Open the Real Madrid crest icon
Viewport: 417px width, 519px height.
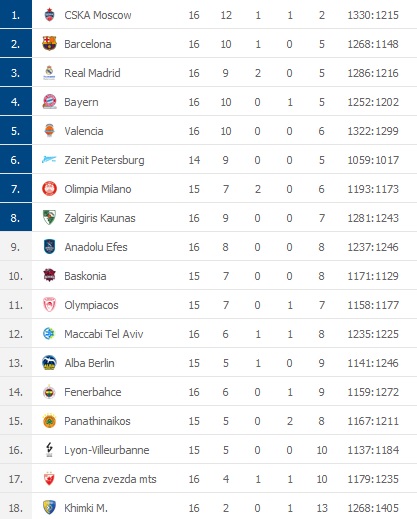coord(49,73)
